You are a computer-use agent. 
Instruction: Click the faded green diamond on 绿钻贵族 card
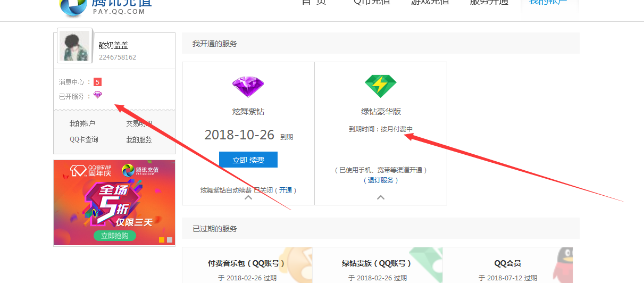(427, 264)
